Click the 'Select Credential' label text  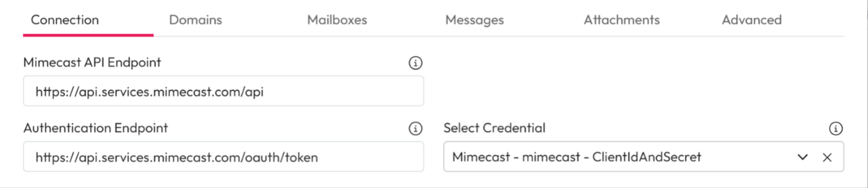(494, 128)
